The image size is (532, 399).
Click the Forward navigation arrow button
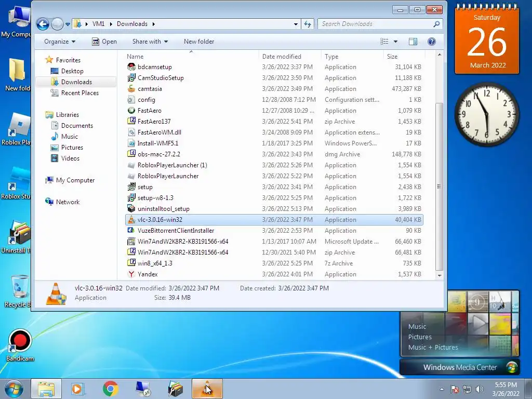(x=57, y=24)
